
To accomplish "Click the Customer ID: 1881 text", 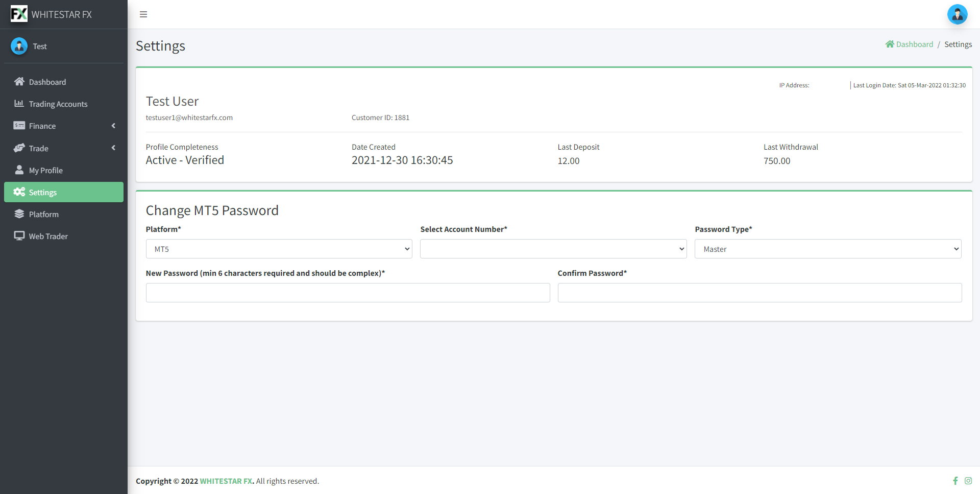I will [380, 117].
